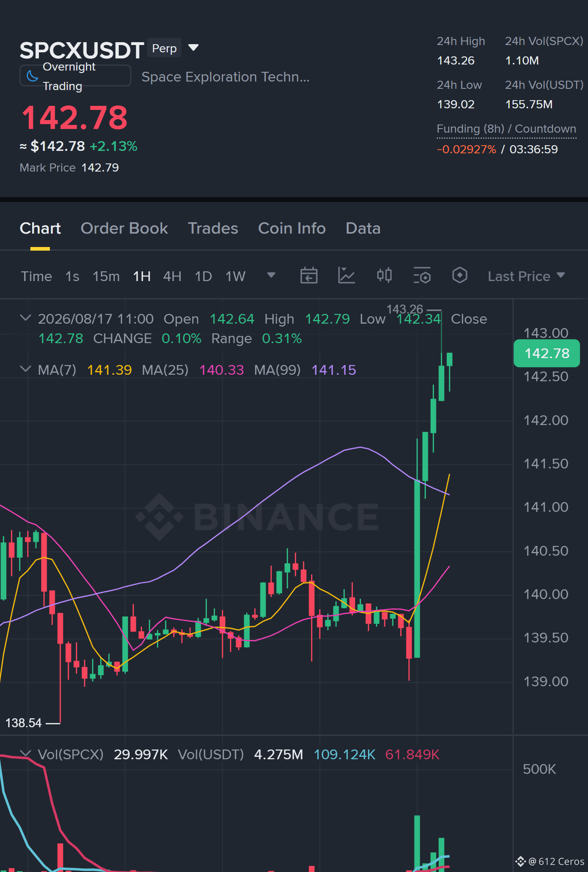Click the 24h Low value 139.02
This screenshot has height=872, width=588.
(456, 105)
